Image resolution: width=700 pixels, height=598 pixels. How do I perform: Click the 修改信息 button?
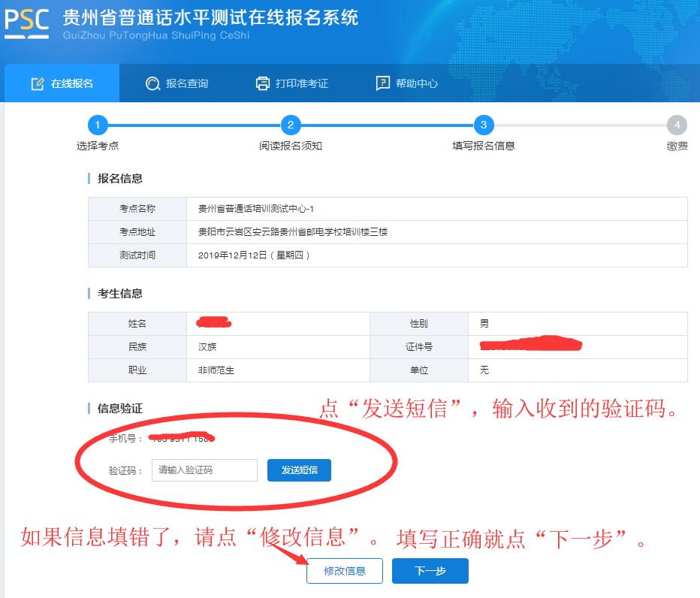click(x=345, y=571)
